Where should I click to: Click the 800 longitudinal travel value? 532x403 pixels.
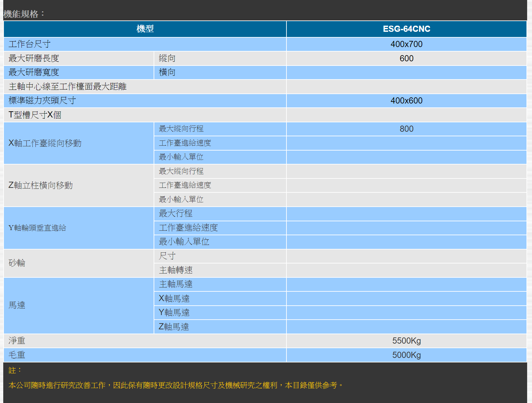[406, 129]
